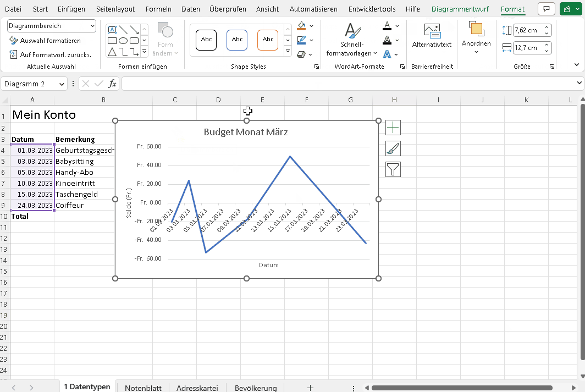The image size is (585, 392).
Task: Switch to the Diagrammentwurf ribbon tab
Action: pos(460,9)
